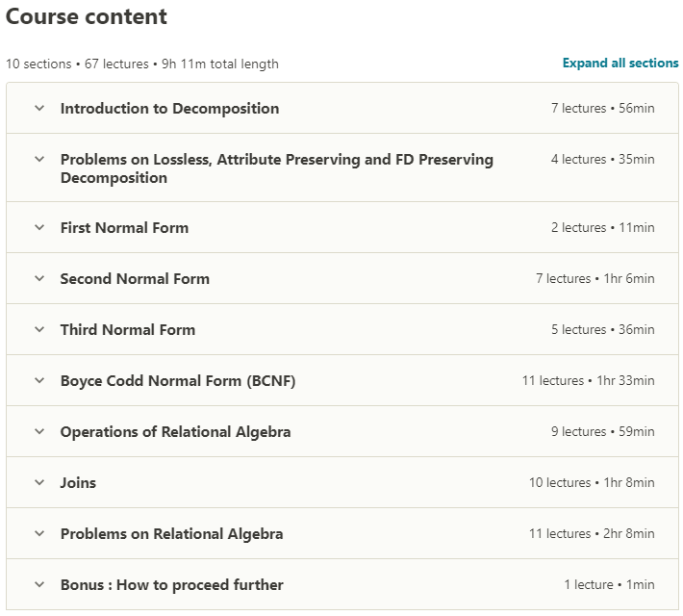Expand the chevron next to Joins
The image size is (683, 616).
click(39, 482)
